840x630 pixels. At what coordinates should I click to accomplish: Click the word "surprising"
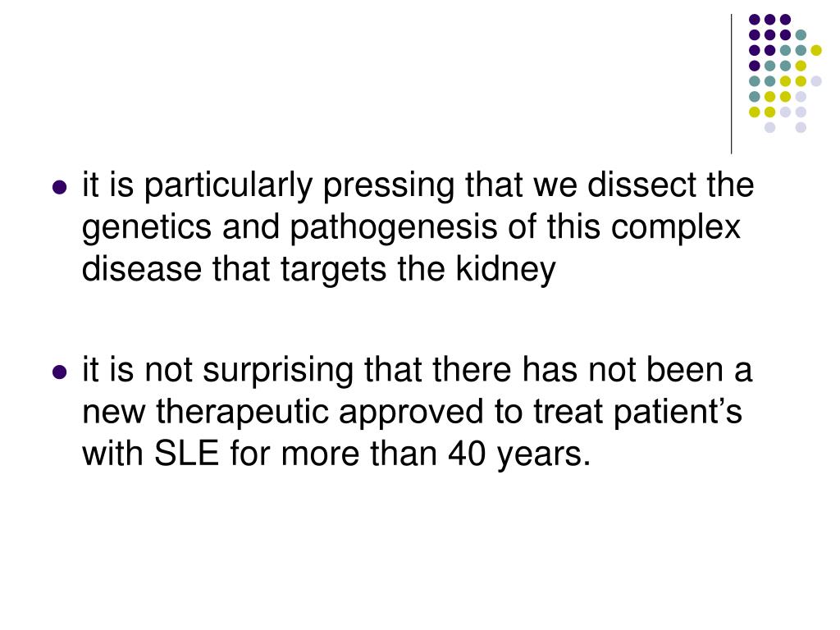tap(278, 370)
